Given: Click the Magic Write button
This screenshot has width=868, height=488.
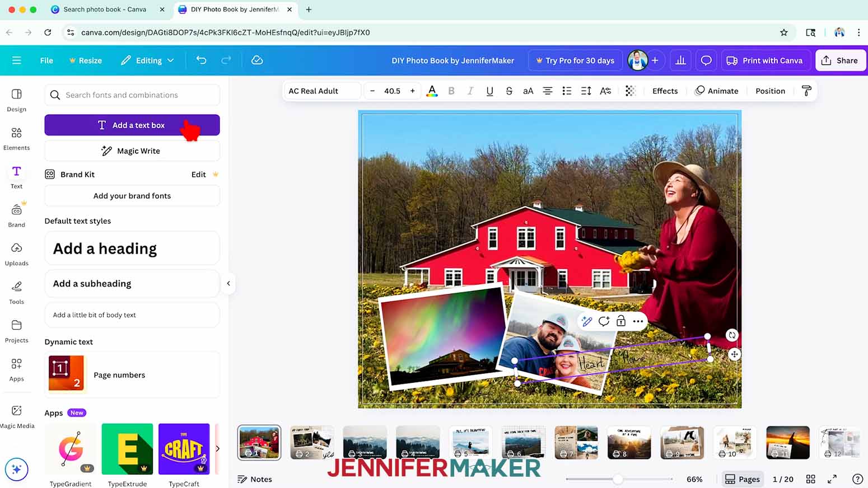Looking at the screenshot, I should coord(132,151).
